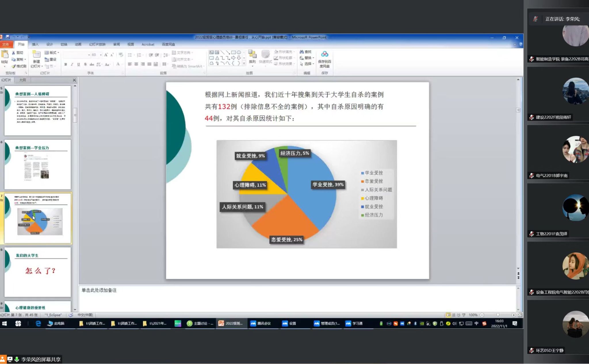Start slideshow from status bar icon

(x=464, y=315)
